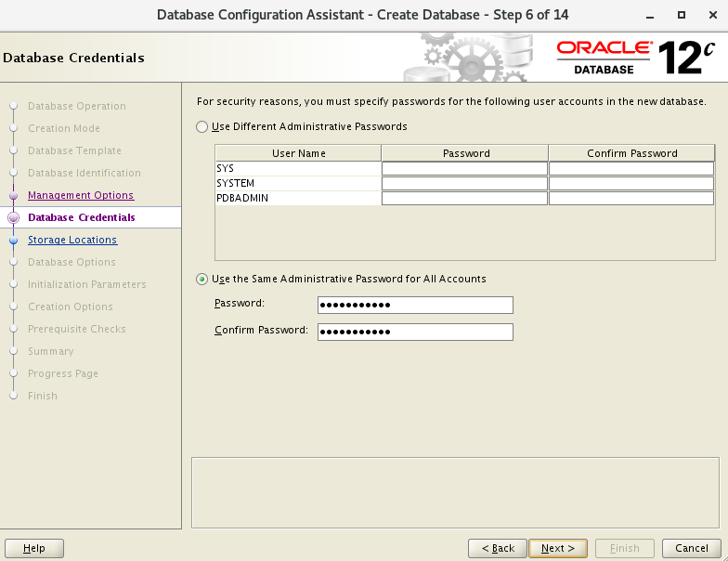
Task: Click the Confirm Password input field
Action: pos(415,333)
